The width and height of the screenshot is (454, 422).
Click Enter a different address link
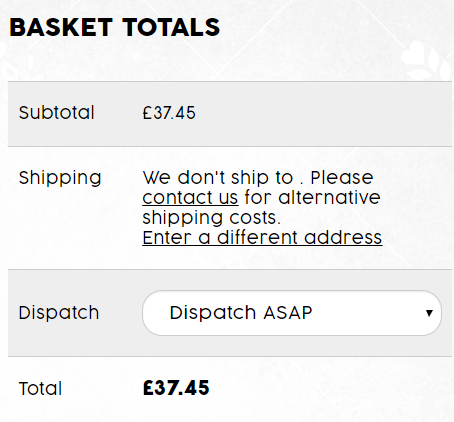[x=262, y=238]
